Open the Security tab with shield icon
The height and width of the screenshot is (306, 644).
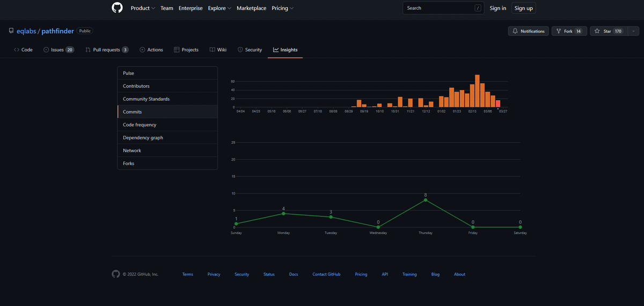click(250, 50)
